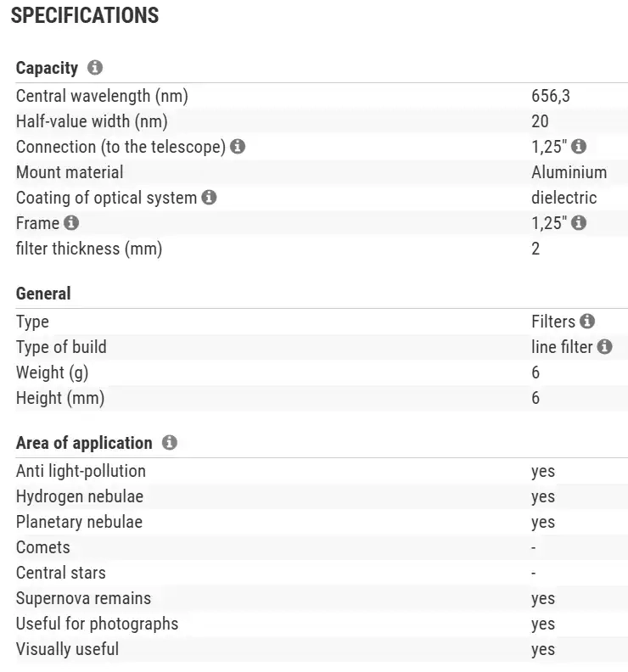Show info for line filter build type

pyautogui.click(x=604, y=347)
